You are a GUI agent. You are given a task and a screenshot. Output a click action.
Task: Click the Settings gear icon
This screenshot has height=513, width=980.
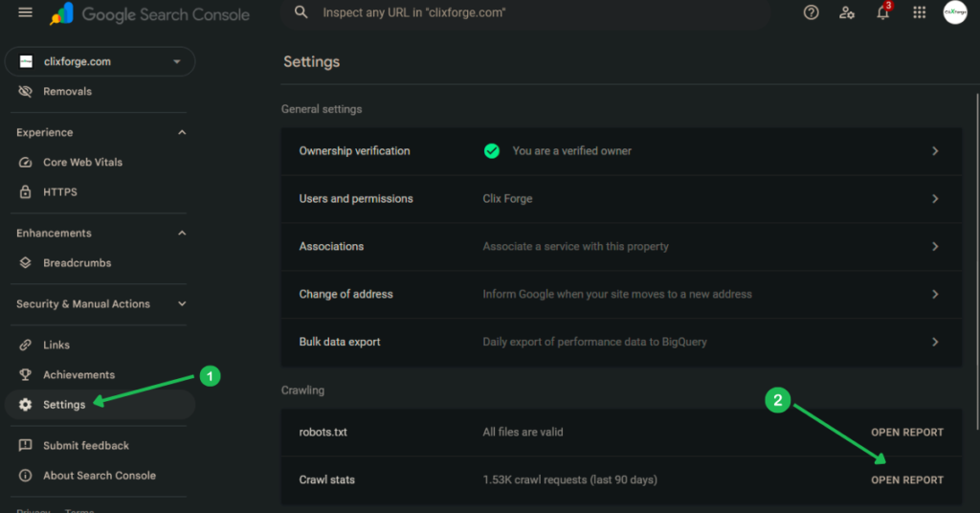25,405
